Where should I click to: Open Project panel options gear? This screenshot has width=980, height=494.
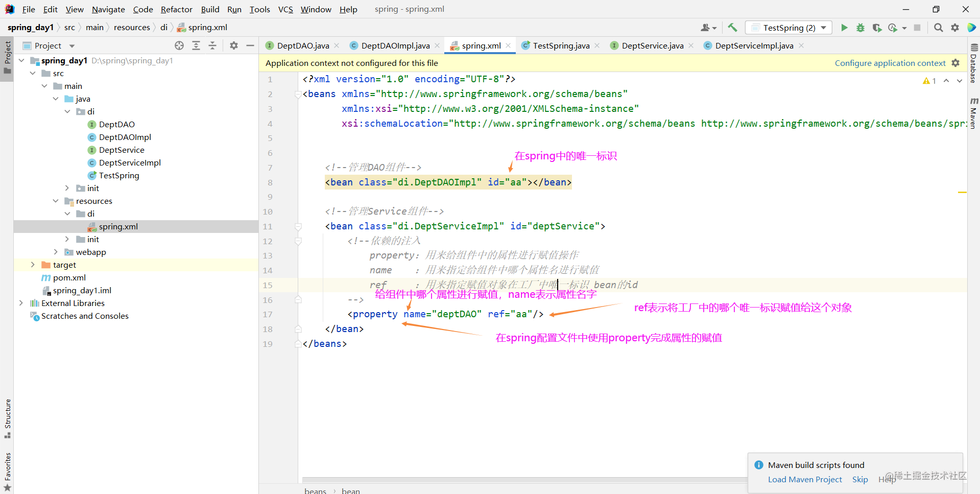click(x=234, y=45)
